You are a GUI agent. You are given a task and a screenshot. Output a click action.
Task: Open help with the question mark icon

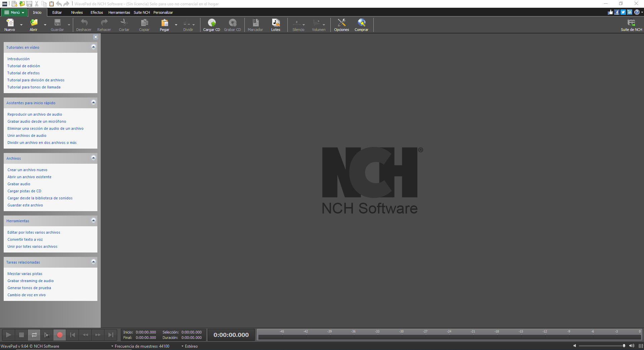[x=637, y=12]
